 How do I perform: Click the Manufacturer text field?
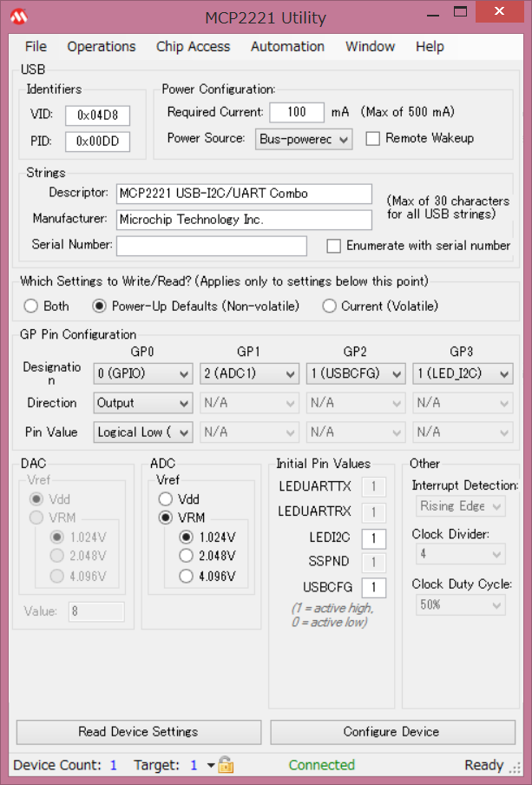pyautogui.click(x=244, y=220)
